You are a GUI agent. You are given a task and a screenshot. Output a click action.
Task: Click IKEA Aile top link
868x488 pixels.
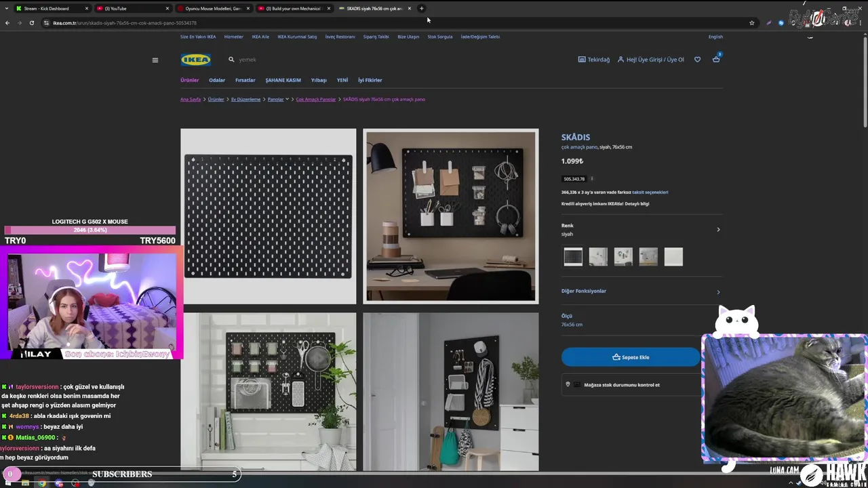pos(260,37)
